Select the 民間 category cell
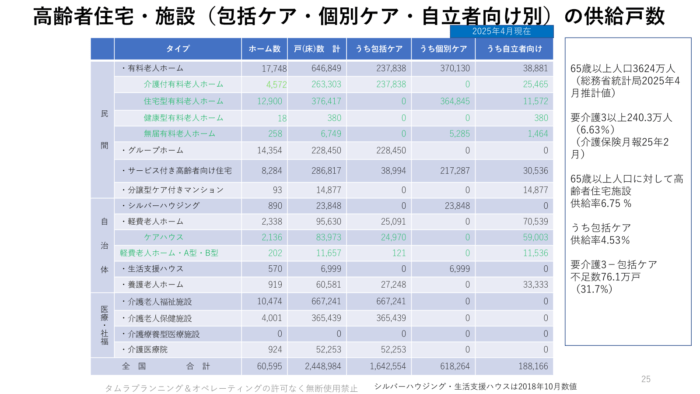700x394 pixels. [103, 129]
